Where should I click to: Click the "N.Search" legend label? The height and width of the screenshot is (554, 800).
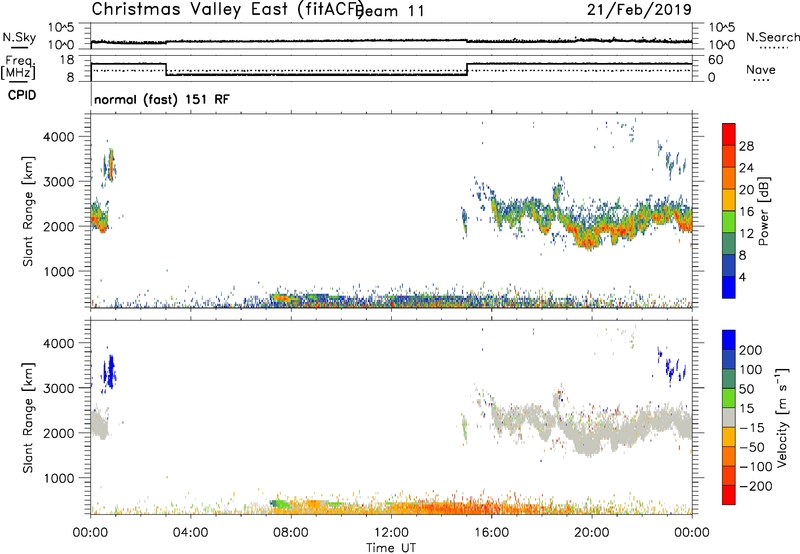(772, 37)
